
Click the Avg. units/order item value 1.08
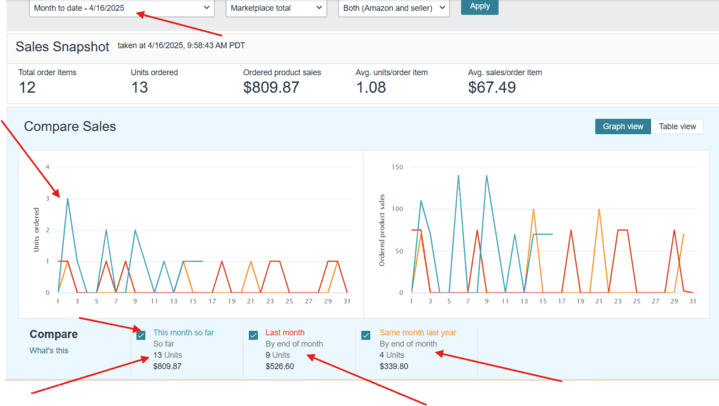pos(371,88)
